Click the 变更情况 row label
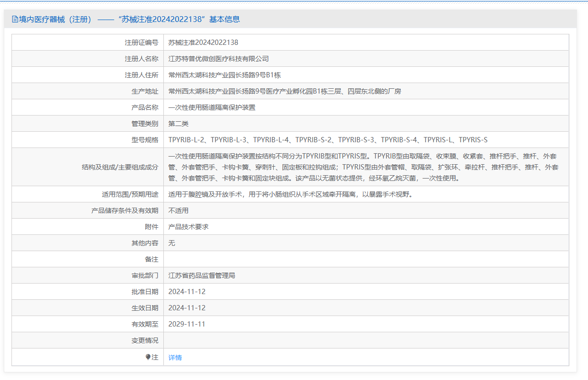Screen dimensions: 588x380 [x=145, y=340]
